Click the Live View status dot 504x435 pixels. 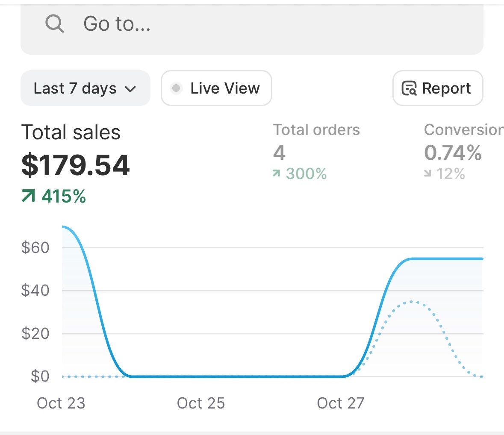pyautogui.click(x=176, y=88)
